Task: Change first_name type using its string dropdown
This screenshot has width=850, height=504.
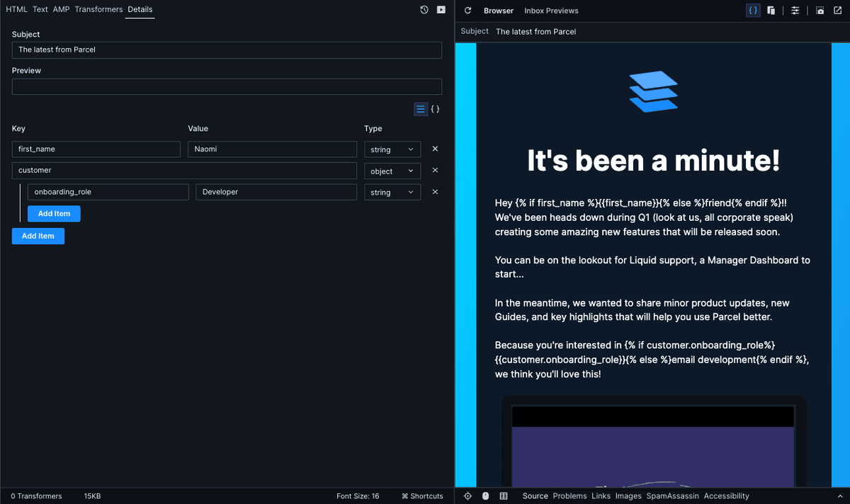Action: tap(392, 149)
